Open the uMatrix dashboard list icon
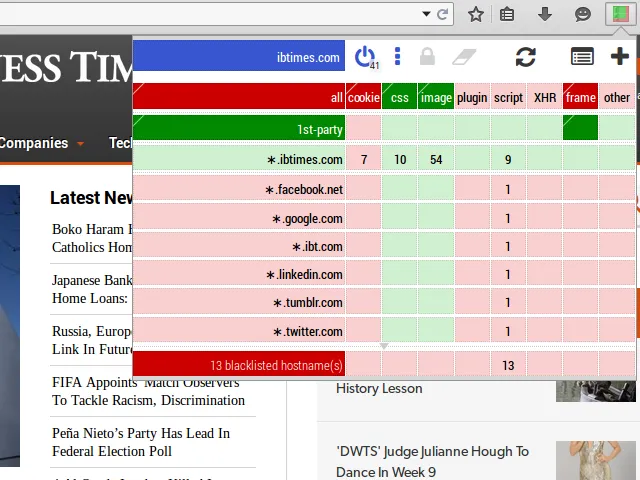This screenshot has height=480, width=640. click(x=582, y=57)
